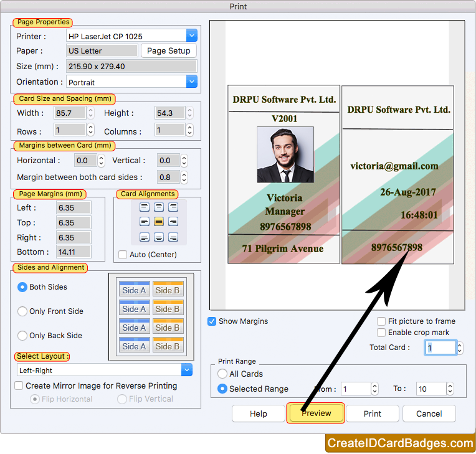Adjust the card Width stepper

point(91,113)
